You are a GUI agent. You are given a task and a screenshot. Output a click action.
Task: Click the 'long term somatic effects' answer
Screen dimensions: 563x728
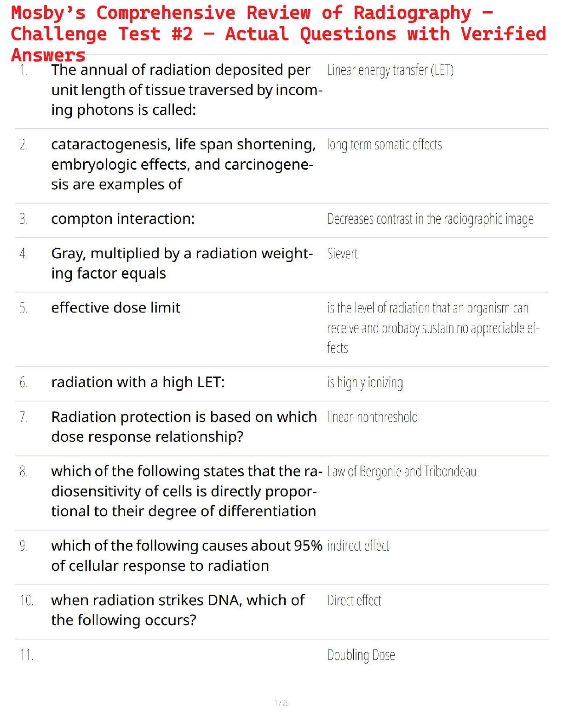coord(385,145)
